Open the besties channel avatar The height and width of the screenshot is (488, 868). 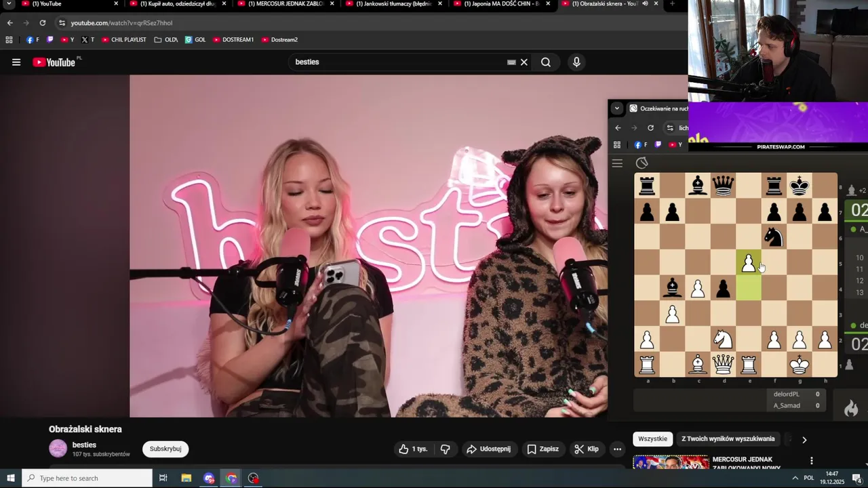tap(58, 449)
